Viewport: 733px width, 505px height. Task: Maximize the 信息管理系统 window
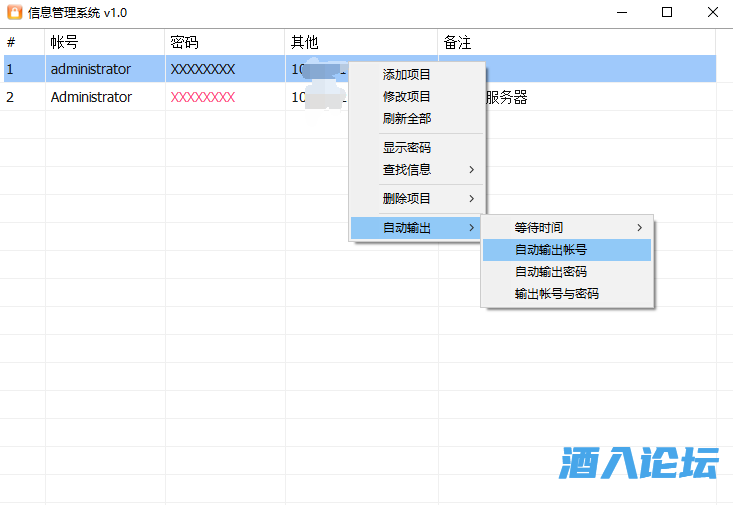[x=667, y=13]
